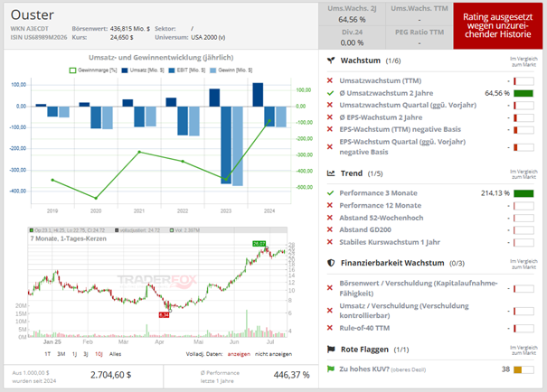Select the 3M chart time range
Viewport: 547px width, 392px height.
pos(61,354)
